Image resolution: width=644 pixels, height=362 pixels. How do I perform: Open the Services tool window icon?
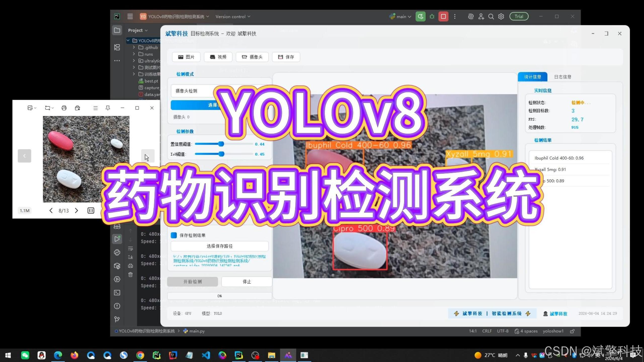117,279
